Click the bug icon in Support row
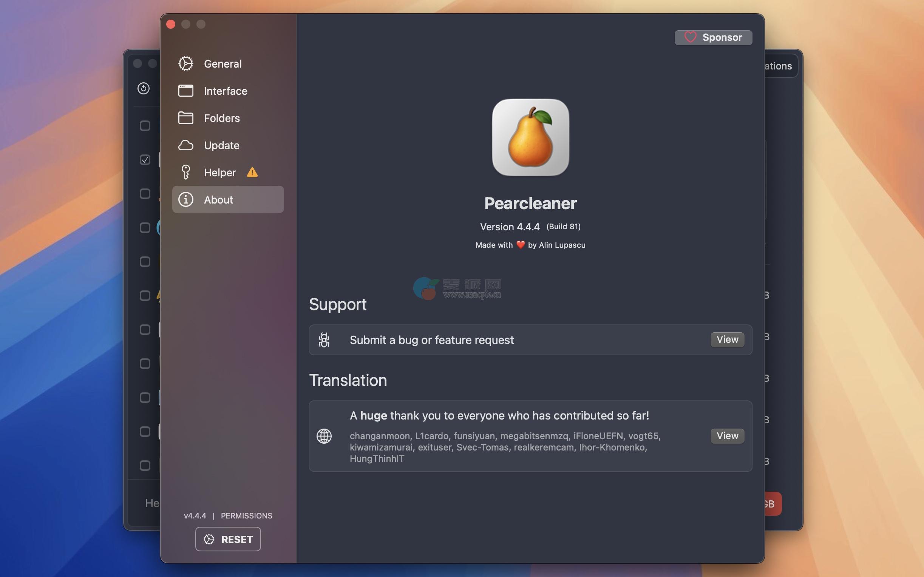The image size is (924, 577). tap(324, 339)
